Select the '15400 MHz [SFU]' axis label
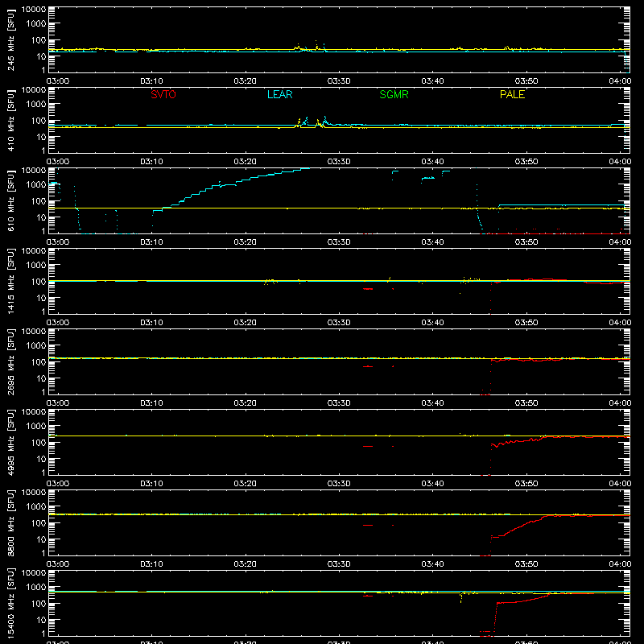The height and width of the screenshot is (644, 644). (x=11, y=604)
